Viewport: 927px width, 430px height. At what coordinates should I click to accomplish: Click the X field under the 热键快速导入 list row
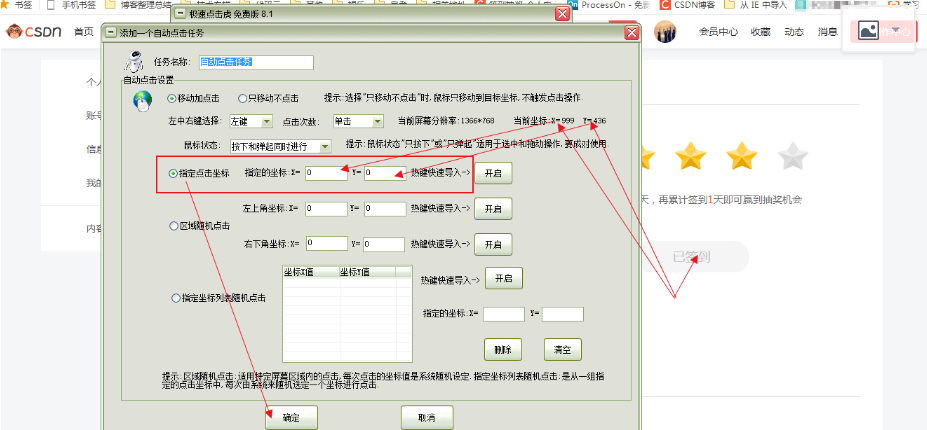[x=504, y=314]
